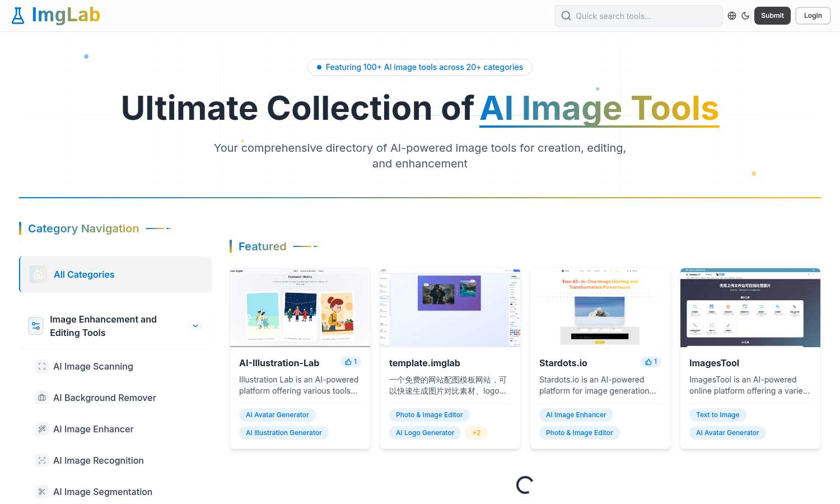The image size is (840, 504).
Task: Click the Login button
Action: 813,16
